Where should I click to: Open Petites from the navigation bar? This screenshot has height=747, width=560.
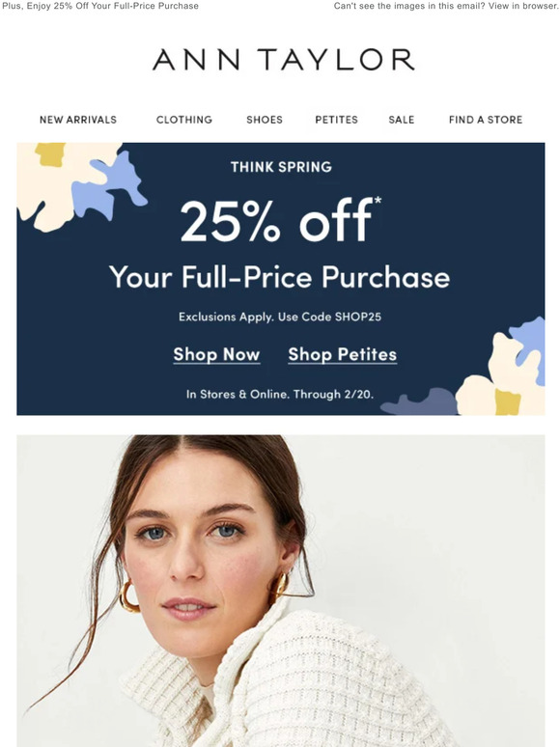tap(336, 120)
